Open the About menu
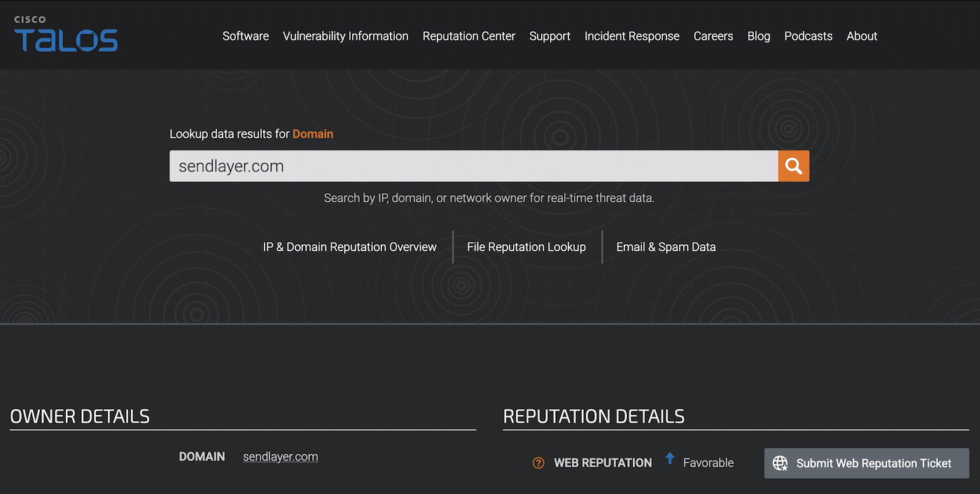 [861, 36]
